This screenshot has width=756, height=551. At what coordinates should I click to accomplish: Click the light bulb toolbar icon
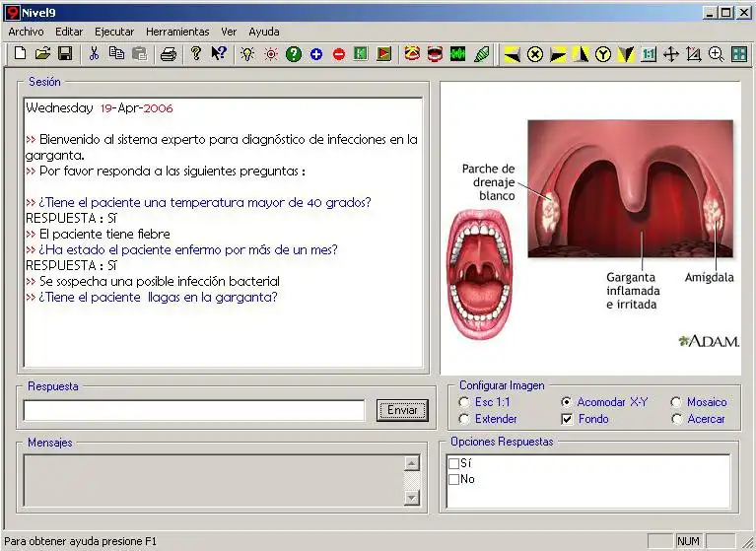[x=247, y=54]
